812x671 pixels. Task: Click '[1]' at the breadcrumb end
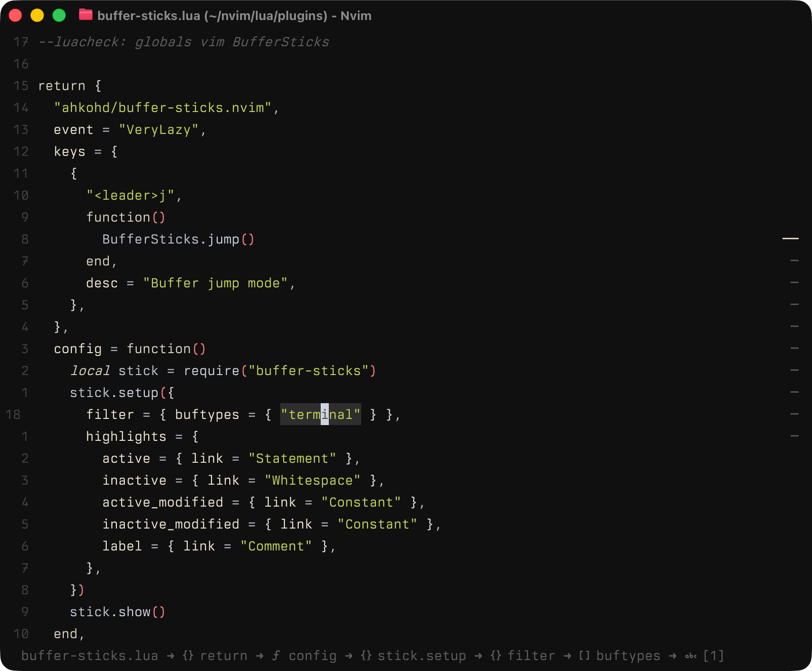click(x=713, y=656)
